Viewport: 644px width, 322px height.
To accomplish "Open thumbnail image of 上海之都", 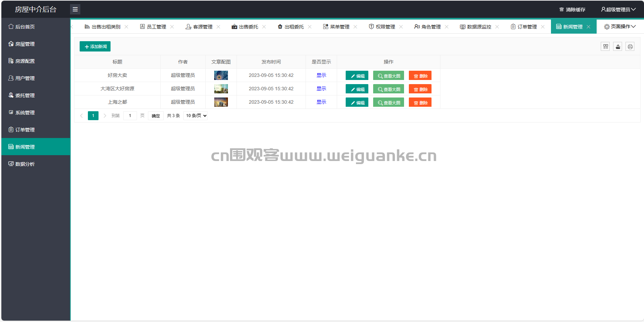I will click(x=221, y=102).
